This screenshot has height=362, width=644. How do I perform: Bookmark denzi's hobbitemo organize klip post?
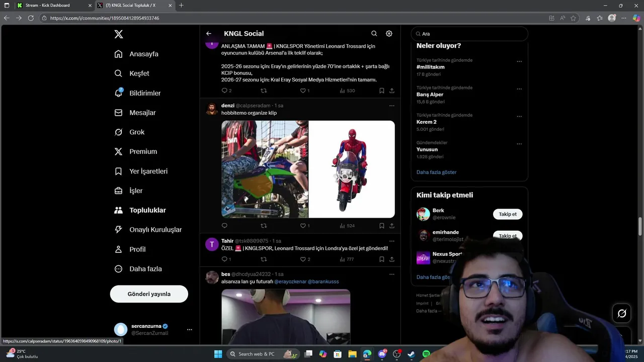(x=382, y=226)
